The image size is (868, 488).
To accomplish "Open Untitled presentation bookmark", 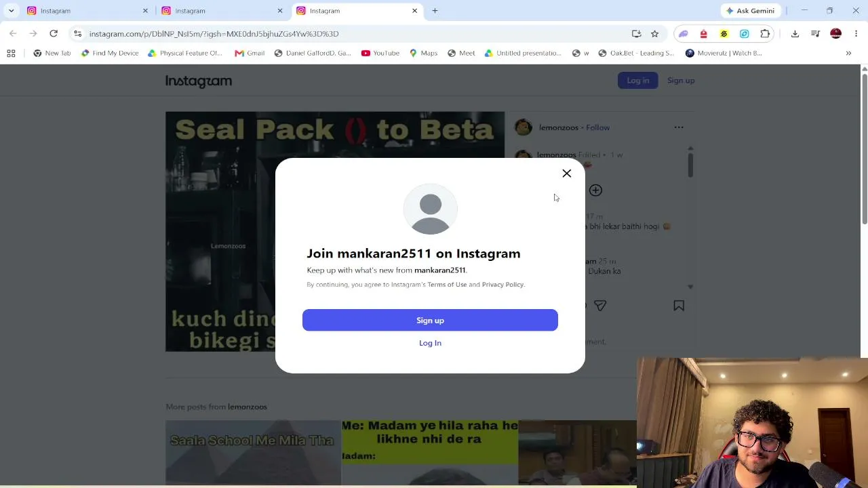I will tap(523, 53).
